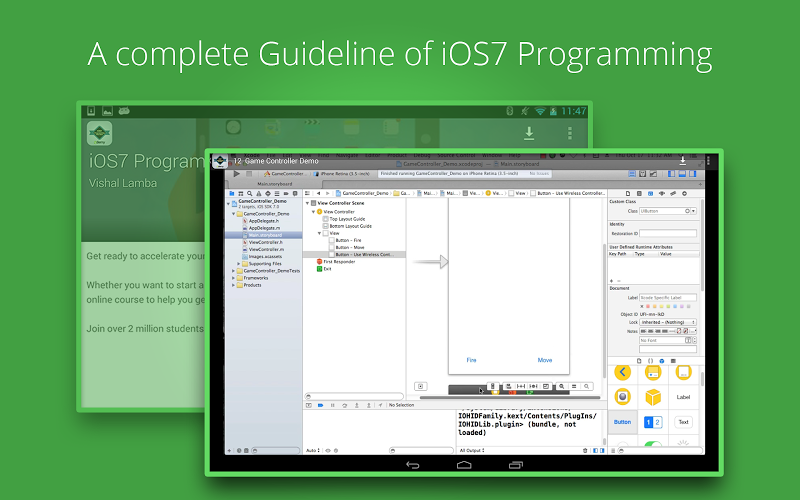Go forward with the jump bar right arrow
This screenshot has width=800, height=500.
tap(328, 193)
